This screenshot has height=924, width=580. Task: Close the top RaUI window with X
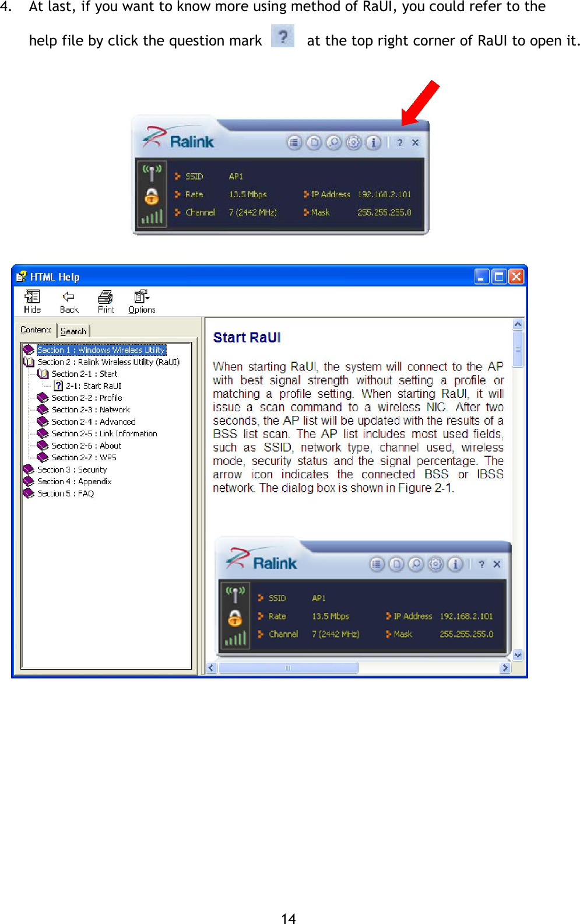[x=416, y=142]
